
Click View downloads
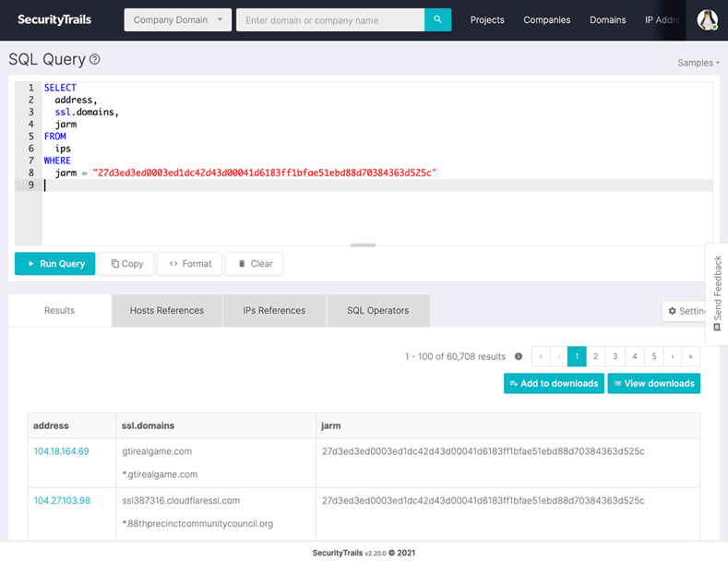pos(653,384)
